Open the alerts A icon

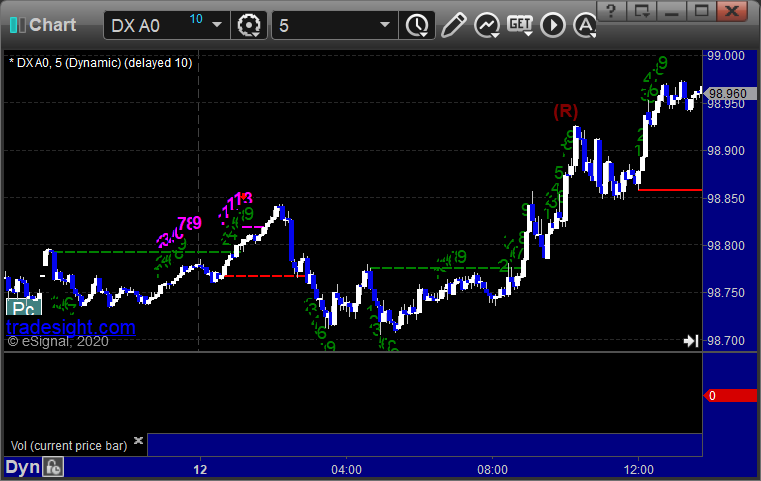(585, 25)
